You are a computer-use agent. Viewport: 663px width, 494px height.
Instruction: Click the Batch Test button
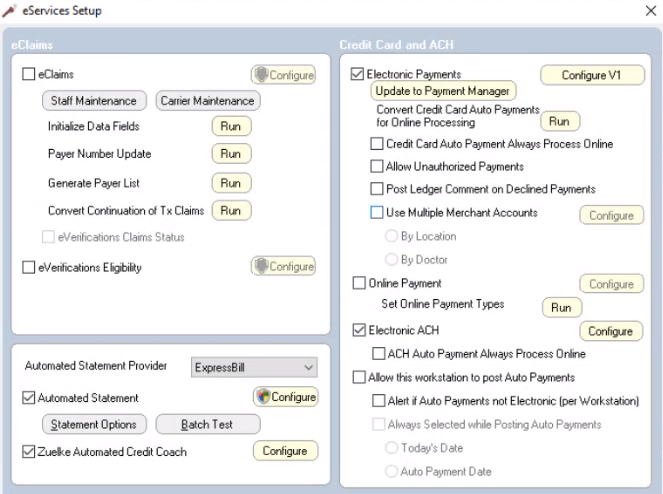point(207,424)
